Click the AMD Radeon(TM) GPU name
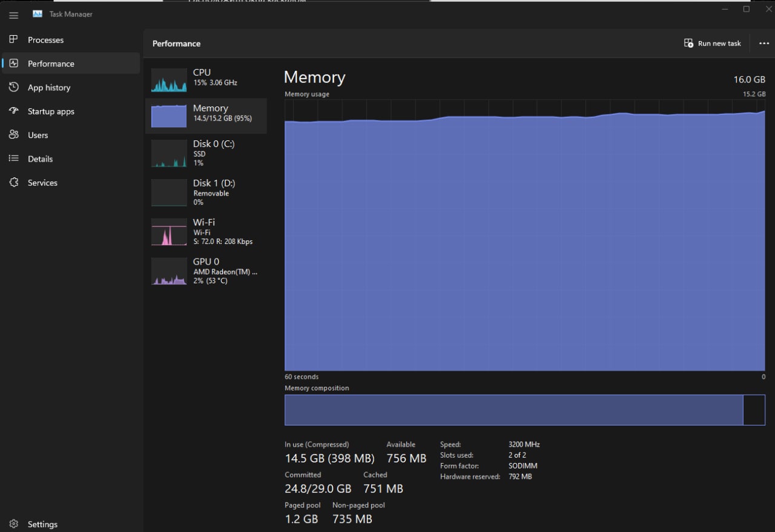 pos(225,272)
